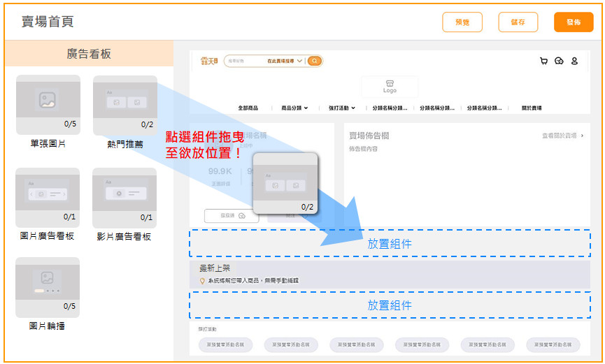Expand the 強打活動 navigation dropdown
The width and height of the screenshot is (605, 364).
(342, 108)
